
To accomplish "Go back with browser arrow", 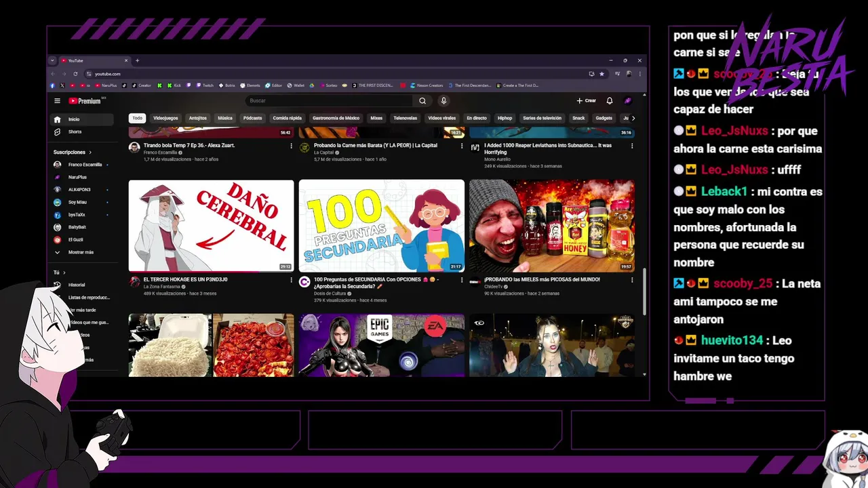I will click(54, 73).
